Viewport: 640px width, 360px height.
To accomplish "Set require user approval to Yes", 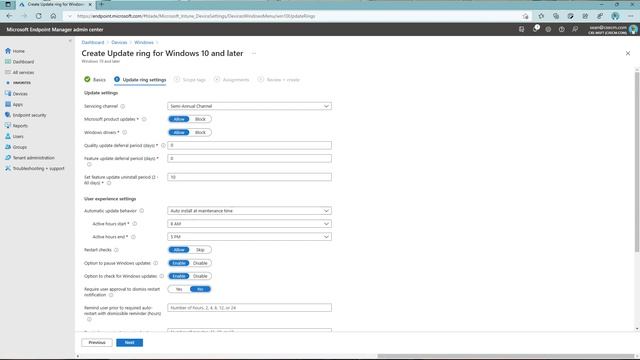I will point(179,289).
